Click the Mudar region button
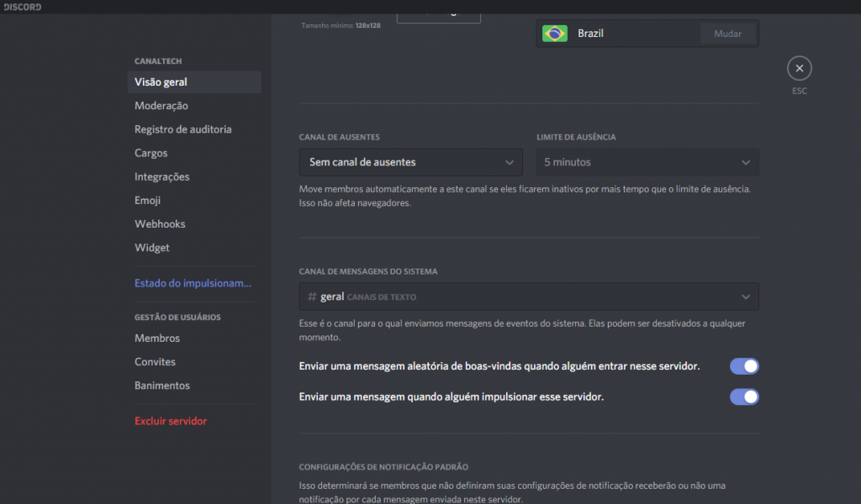This screenshot has height=504, width=861. click(x=727, y=34)
